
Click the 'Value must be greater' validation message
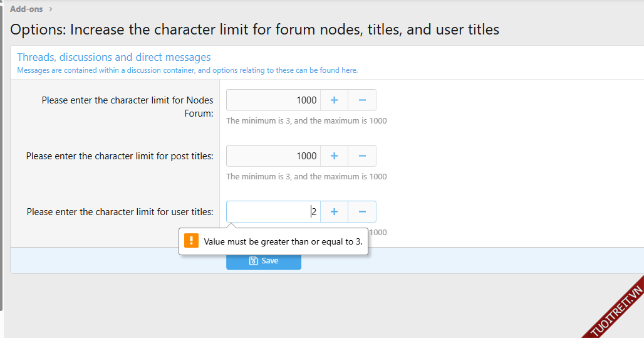coord(283,241)
